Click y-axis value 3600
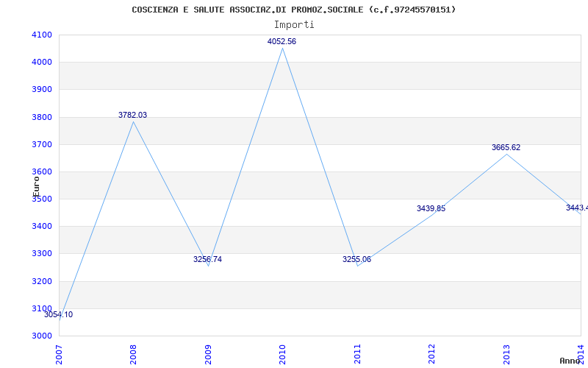Image resolution: width=588 pixels, height=368 pixels. coord(43,172)
